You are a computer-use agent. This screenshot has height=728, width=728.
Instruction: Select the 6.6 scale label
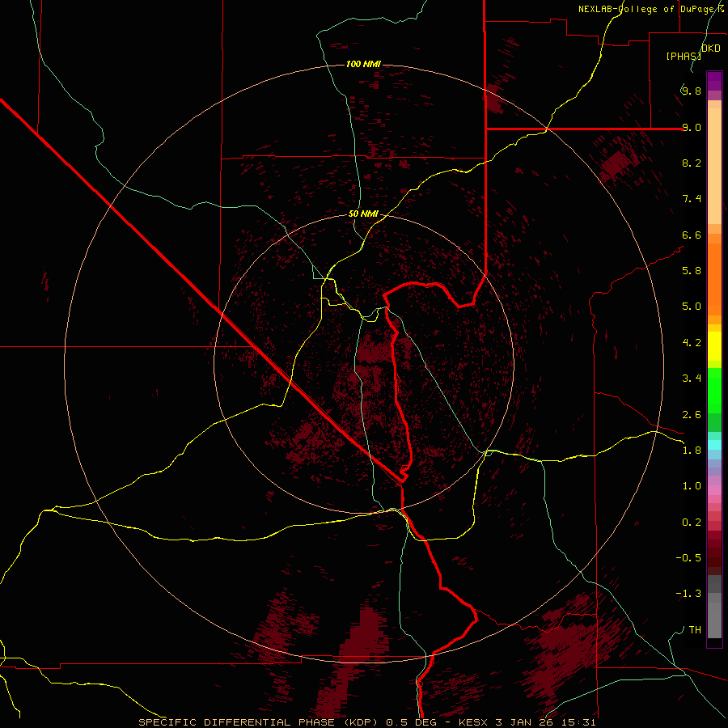692,235
